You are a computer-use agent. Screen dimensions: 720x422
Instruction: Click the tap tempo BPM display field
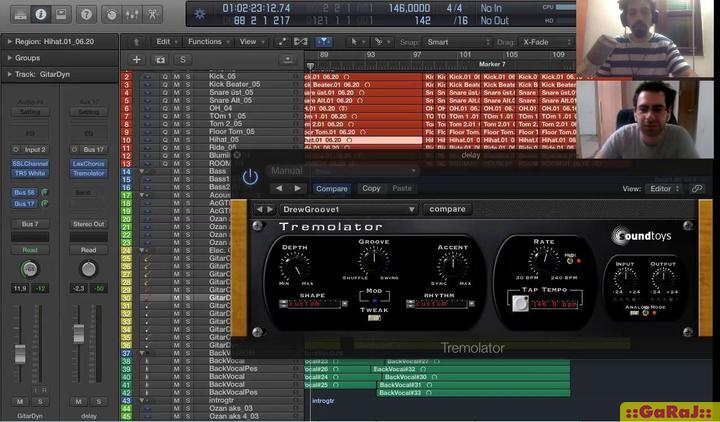click(x=554, y=304)
